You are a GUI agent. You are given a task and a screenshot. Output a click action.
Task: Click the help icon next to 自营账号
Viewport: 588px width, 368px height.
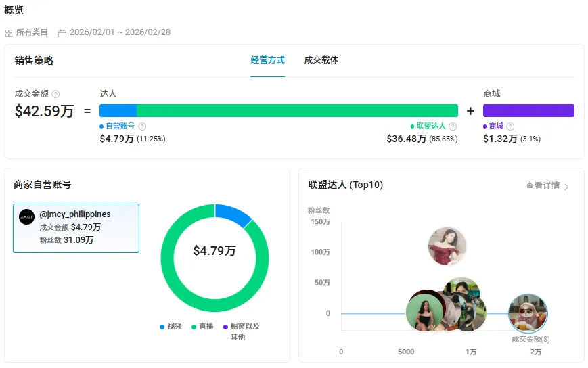coord(142,127)
